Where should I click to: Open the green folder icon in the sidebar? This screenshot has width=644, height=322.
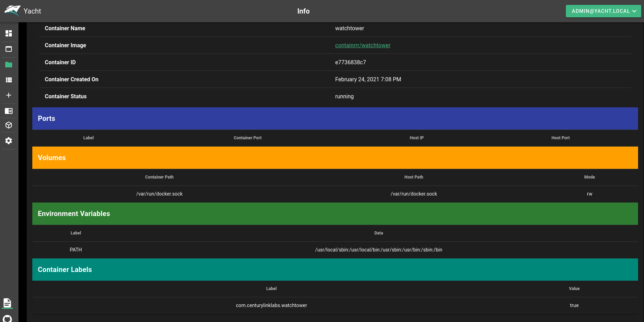pyautogui.click(x=9, y=65)
